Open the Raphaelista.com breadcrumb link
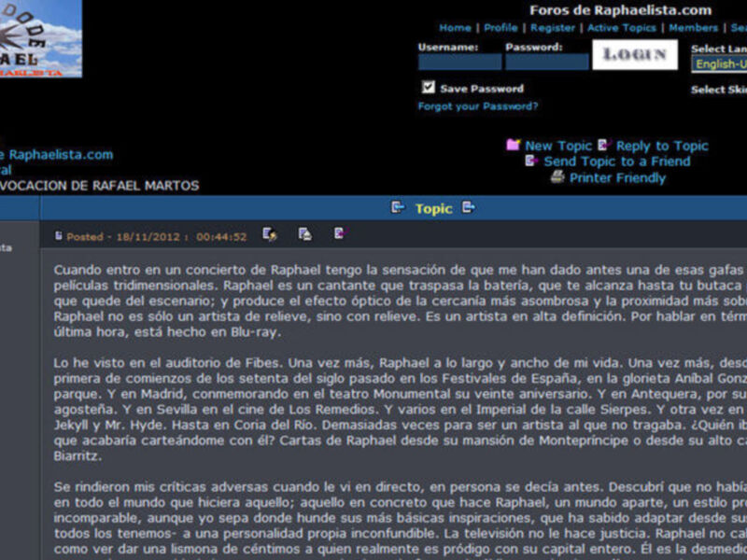The image size is (747, 560). pyautogui.click(x=57, y=155)
